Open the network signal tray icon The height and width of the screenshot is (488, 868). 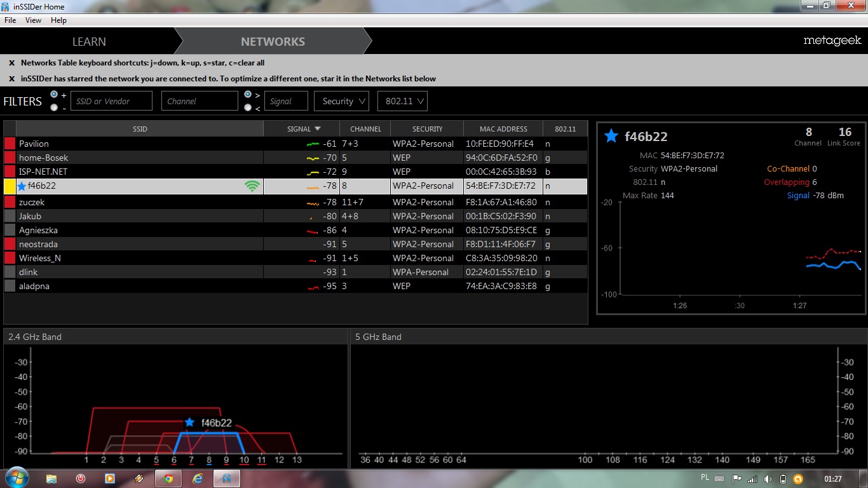click(x=752, y=478)
